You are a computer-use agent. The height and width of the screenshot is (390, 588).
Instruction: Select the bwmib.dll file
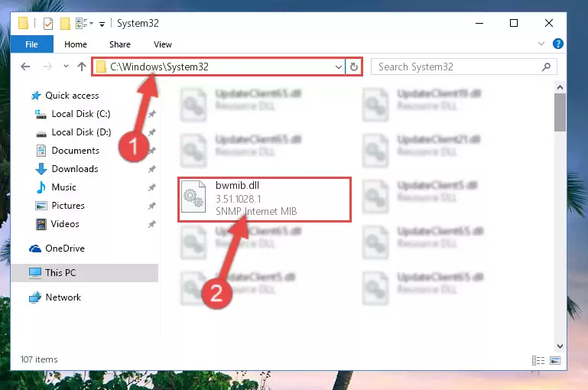coord(265,200)
